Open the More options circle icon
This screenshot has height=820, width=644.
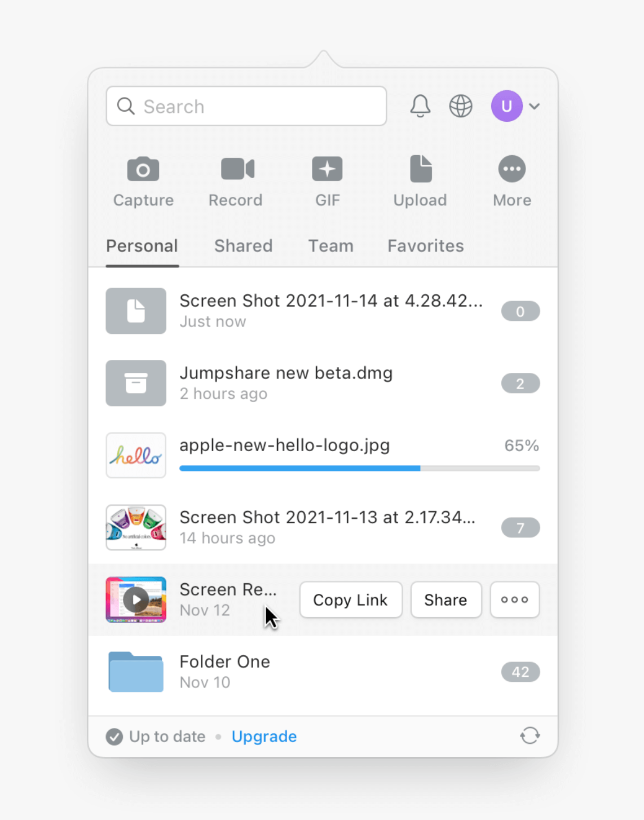coord(511,169)
